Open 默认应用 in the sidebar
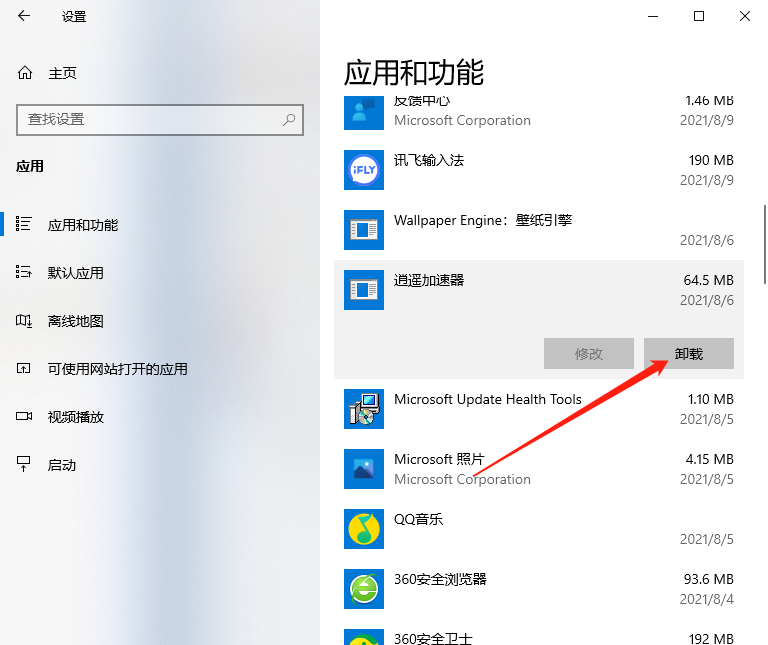The image size is (768, 645). [x=75, y=273]
